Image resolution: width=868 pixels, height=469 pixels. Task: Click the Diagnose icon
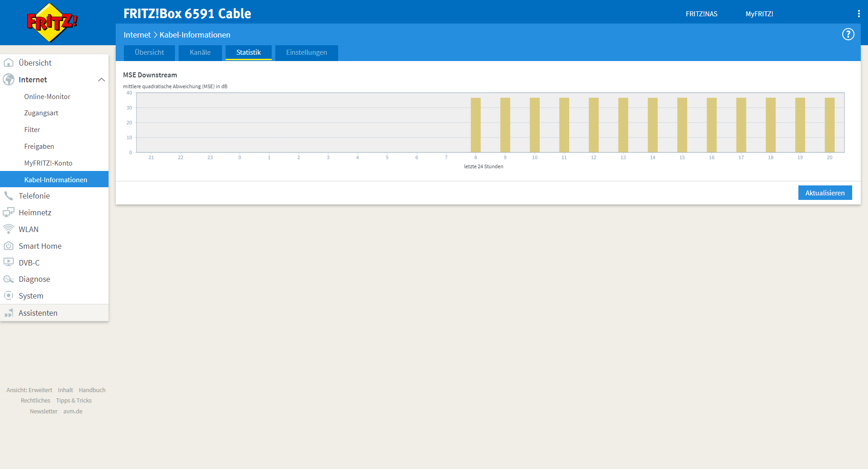pos(9,279)
